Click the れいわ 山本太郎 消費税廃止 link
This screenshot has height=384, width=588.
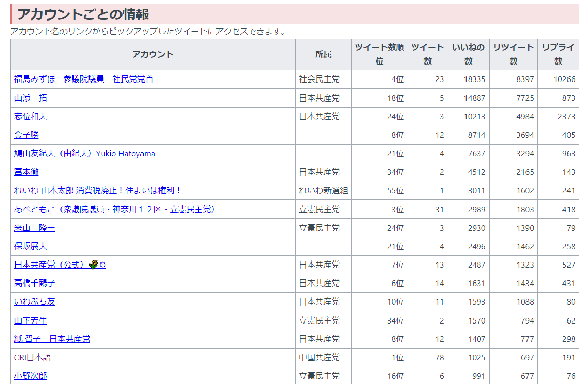tap(98, 191)
